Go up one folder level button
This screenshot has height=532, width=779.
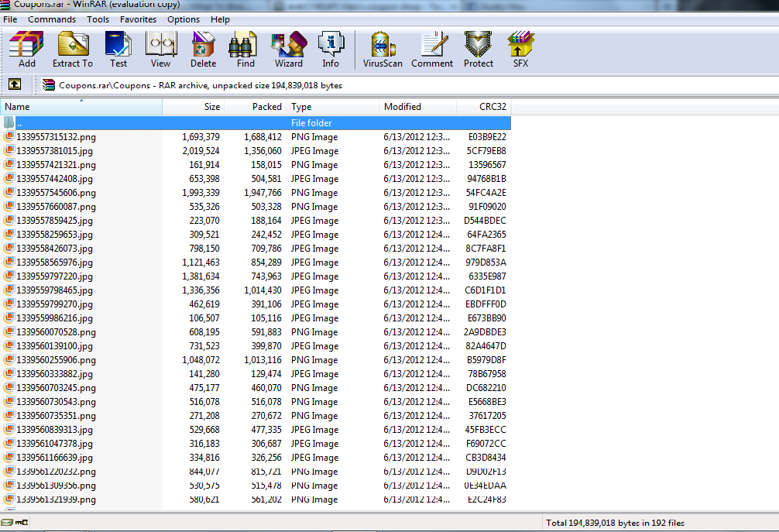(x=15, y=84)
